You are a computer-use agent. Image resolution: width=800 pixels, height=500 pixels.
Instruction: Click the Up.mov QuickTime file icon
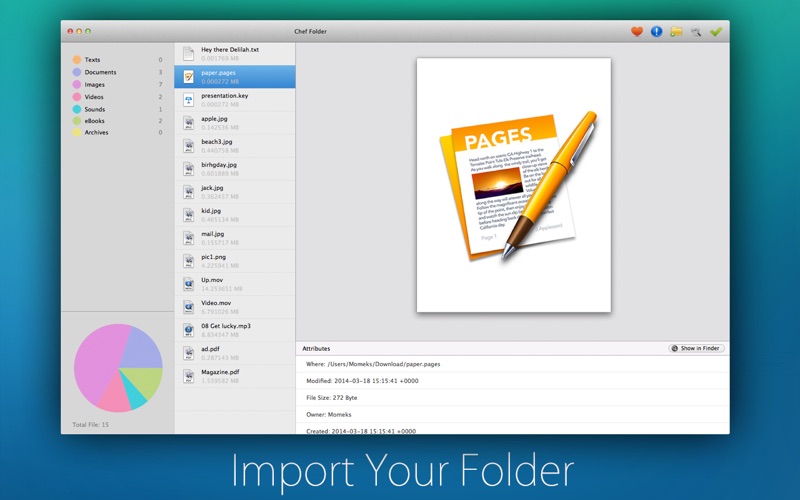click(x=189, y=284)
